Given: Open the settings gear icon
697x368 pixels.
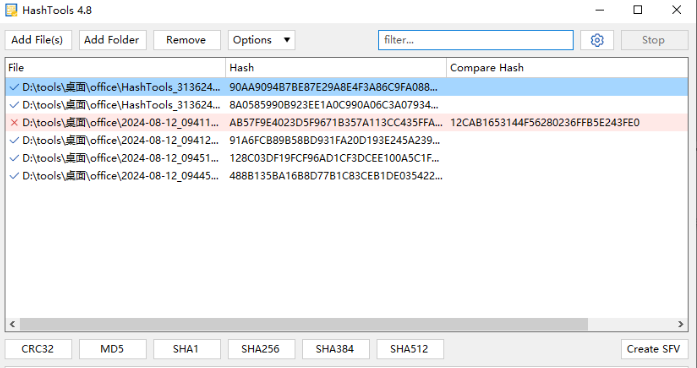Looking at the screenshot, I should [x=597, y=40].
